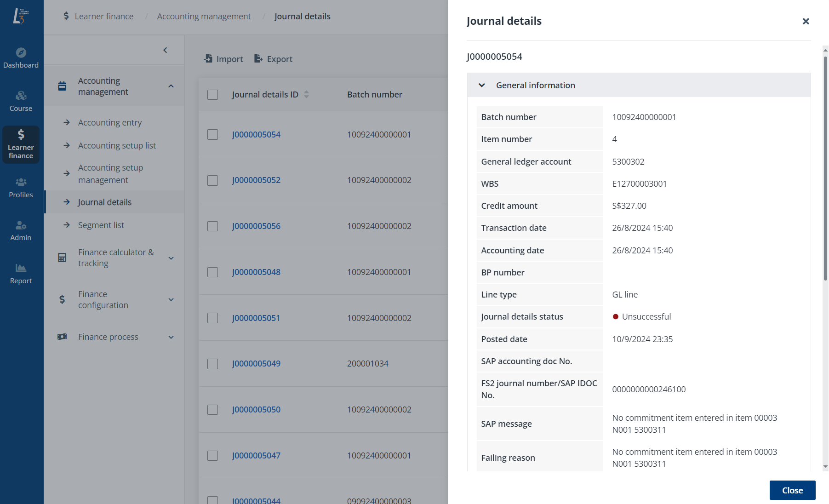Viewport: 829px width, 504px height.
Task: Sort the table by Journal details ID
Action: (306, 94)
